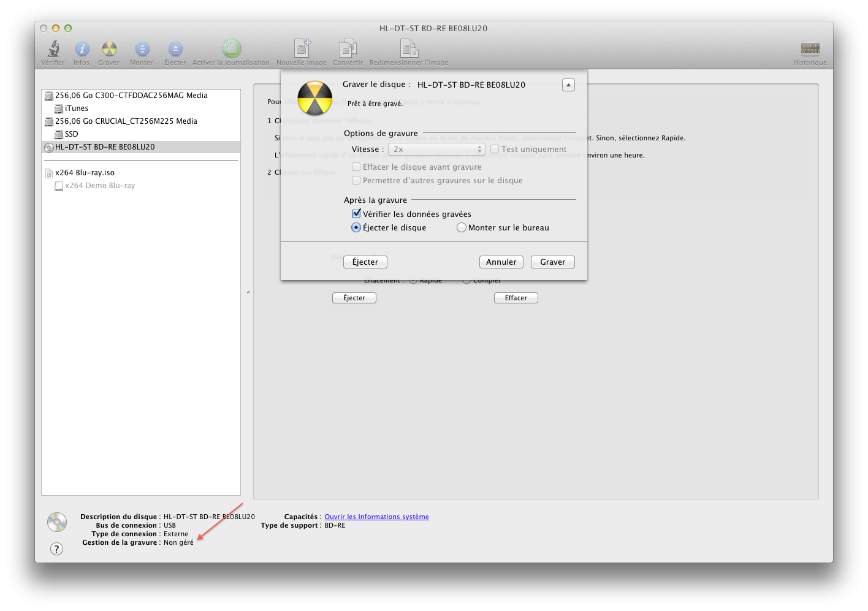
Task: Click the Vérifier microscope toolbar icon
Action: (x=53, y=49)
